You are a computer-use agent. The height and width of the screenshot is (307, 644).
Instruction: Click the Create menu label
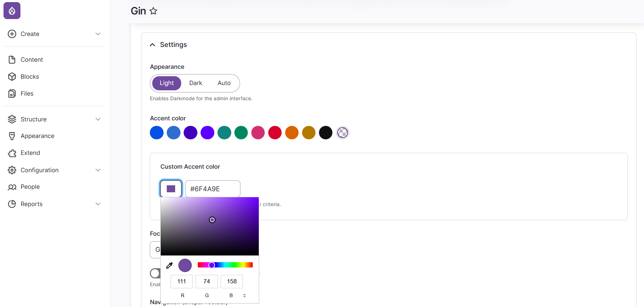point(30,34)
